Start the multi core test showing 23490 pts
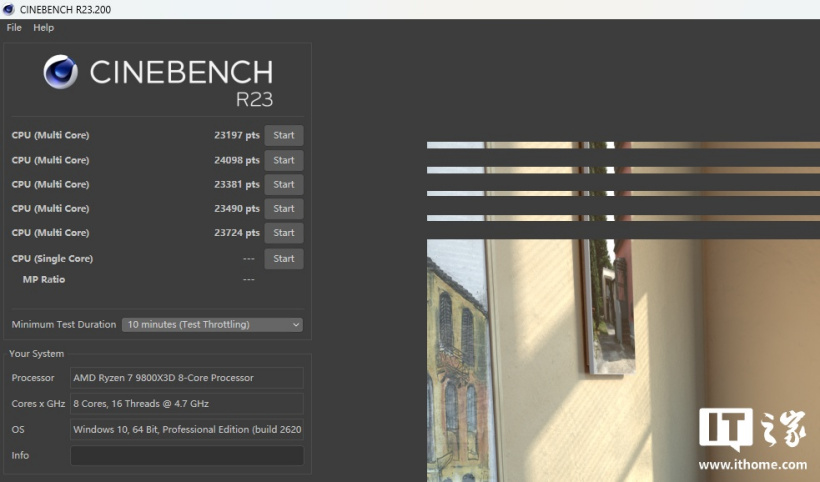 (283, 209)
